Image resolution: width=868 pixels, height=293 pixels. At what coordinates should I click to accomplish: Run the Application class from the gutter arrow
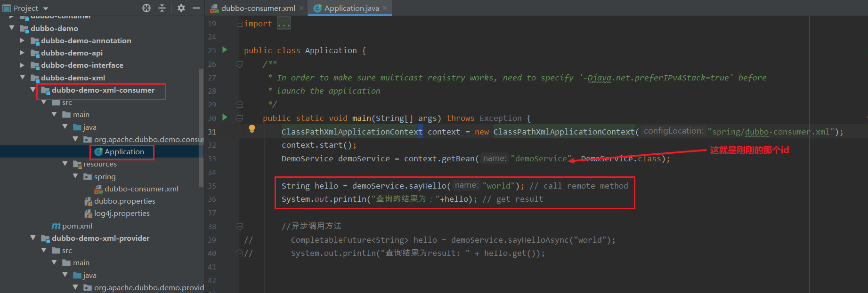point(225,50)
